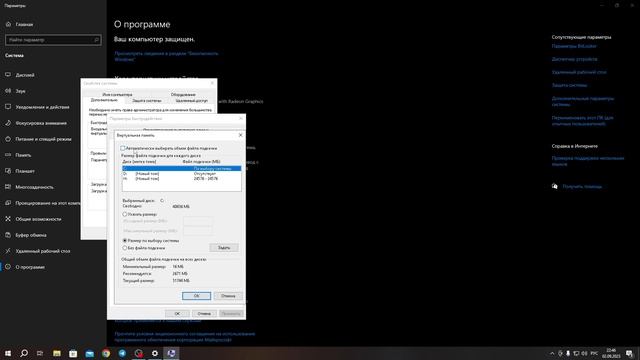Switch to Оборудование tab
The image size is (640, 360).
coord(183,94)
